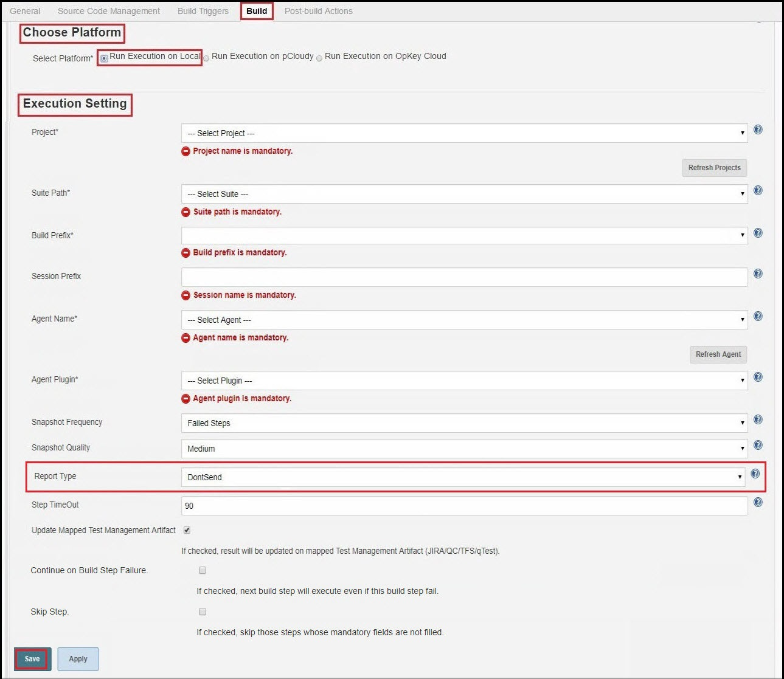
Task: Open help icon for Snapshot Quality
Action: coord(758,445)
